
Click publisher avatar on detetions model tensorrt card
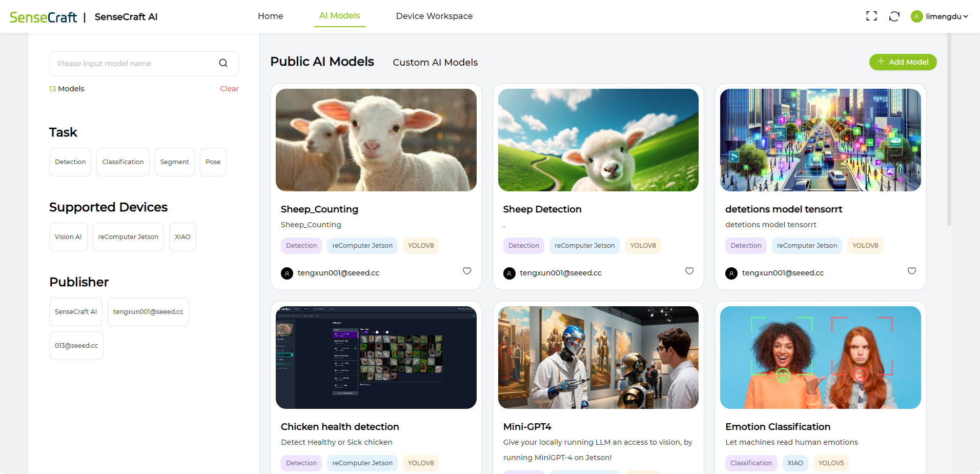731,273
